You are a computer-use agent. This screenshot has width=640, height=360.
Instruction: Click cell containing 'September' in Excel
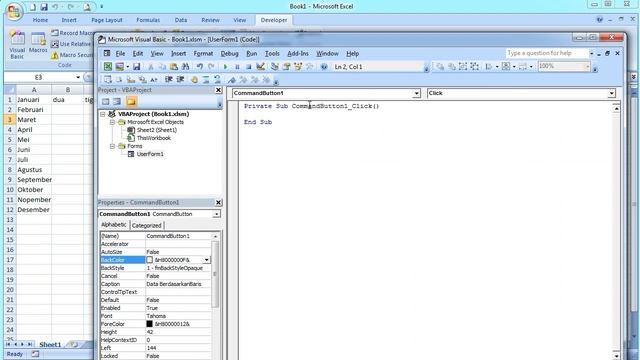[34, 180]
